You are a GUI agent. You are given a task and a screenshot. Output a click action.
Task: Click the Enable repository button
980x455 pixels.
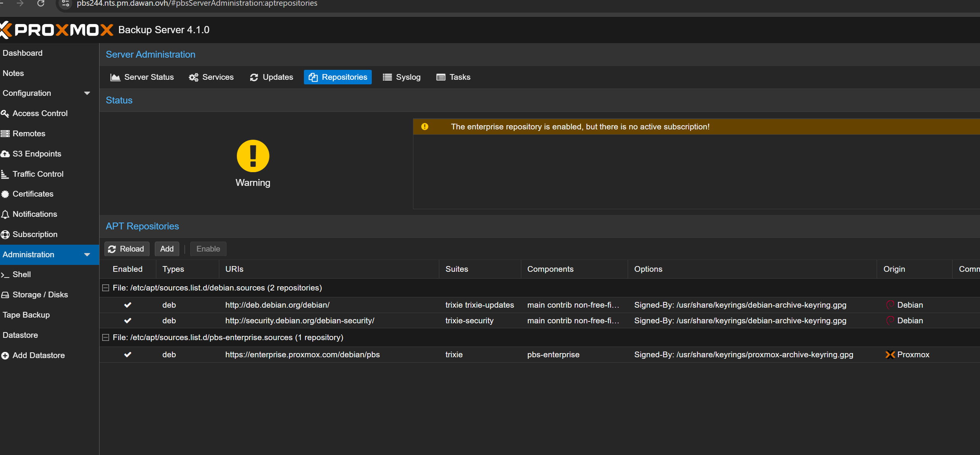tap(208, 249)
